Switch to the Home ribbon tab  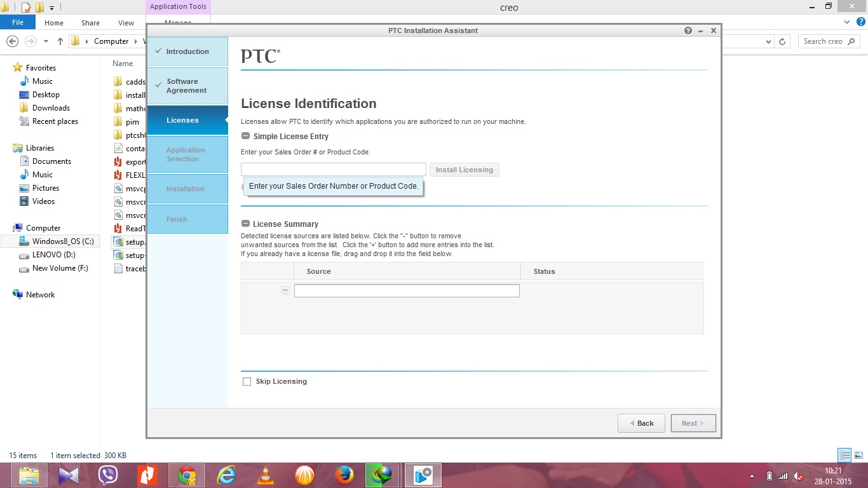pos(54,23)
